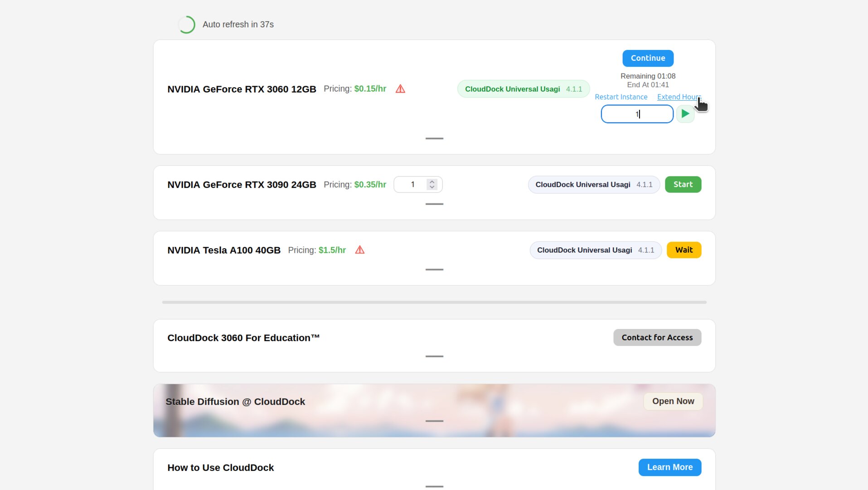Increase RTX 3090 quantity with up arrow
Viewport: 868px width, 490px height.
[x=432, y=181]
